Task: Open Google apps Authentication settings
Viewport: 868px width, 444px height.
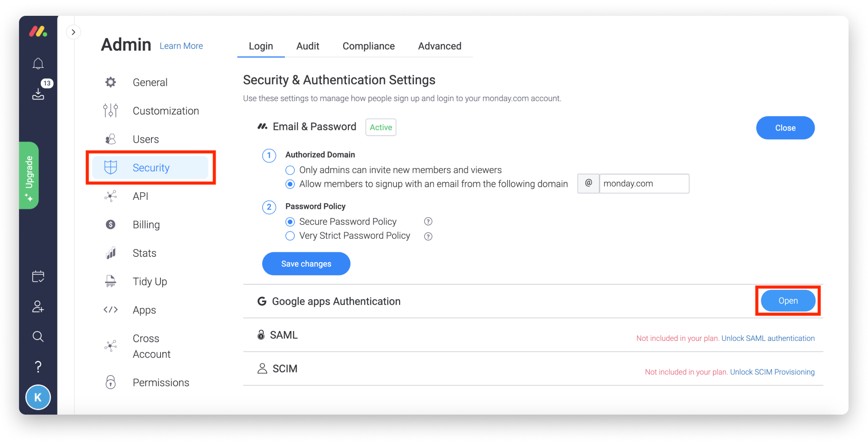Action: (788, 301)
